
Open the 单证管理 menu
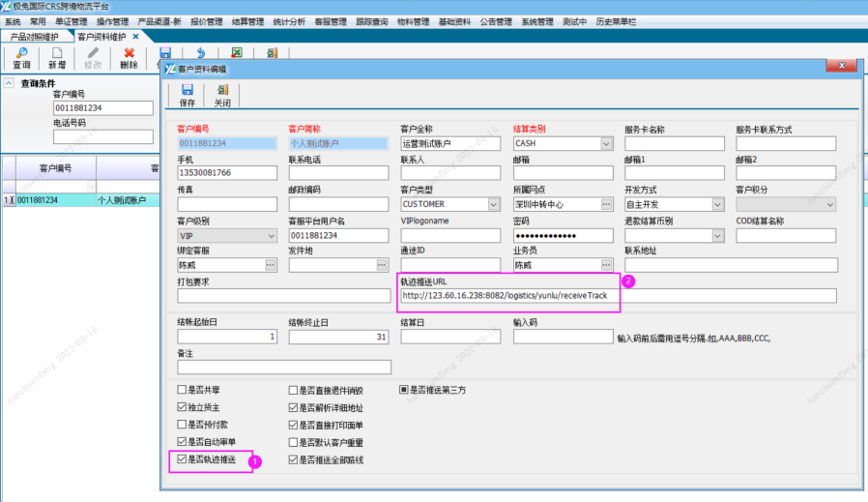click(x=71, y=21)
